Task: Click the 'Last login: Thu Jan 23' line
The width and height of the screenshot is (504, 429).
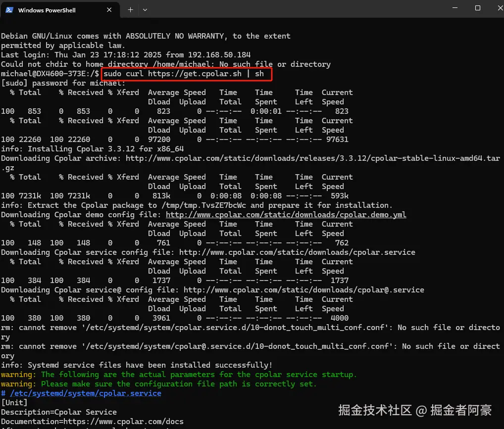Action: tap(126, 54)
